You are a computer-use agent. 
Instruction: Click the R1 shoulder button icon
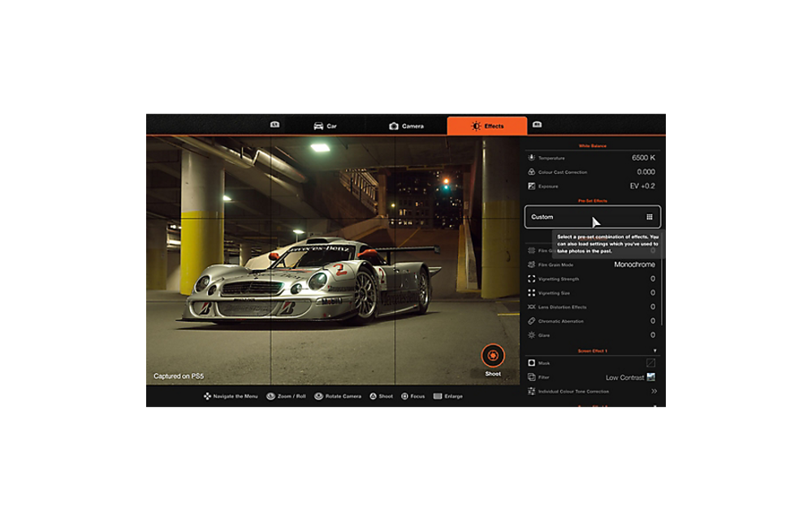tap(537, 124)
